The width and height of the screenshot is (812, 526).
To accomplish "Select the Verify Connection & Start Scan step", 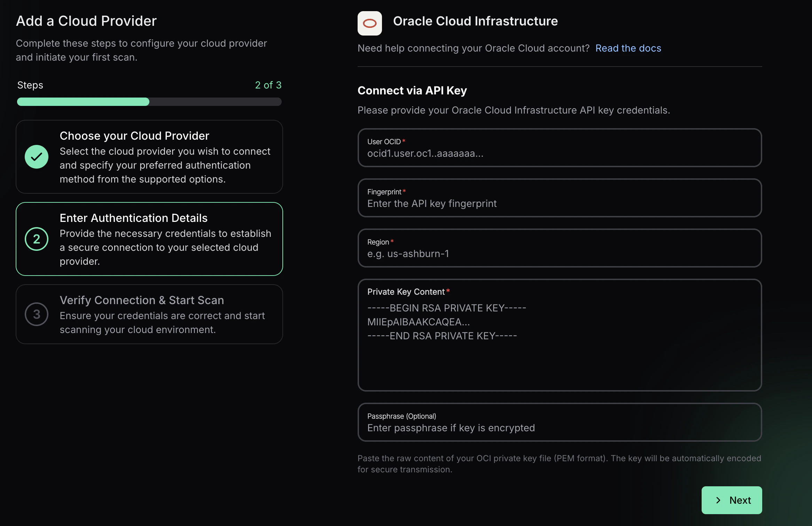I will [149, 314].
